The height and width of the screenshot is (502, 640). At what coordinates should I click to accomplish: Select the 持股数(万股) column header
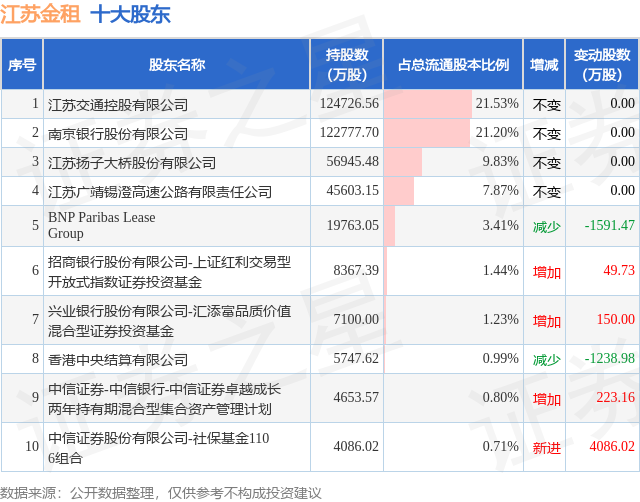(x=347, y=64)
